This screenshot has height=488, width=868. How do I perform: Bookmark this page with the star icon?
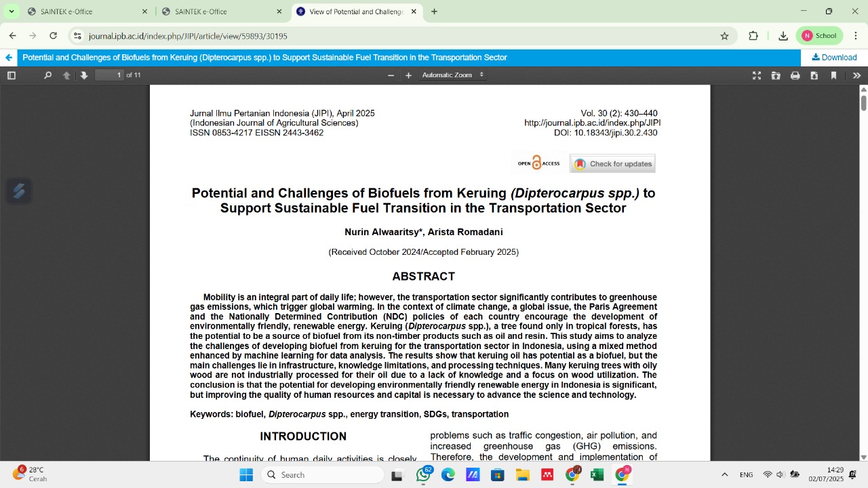click(724, 36)
